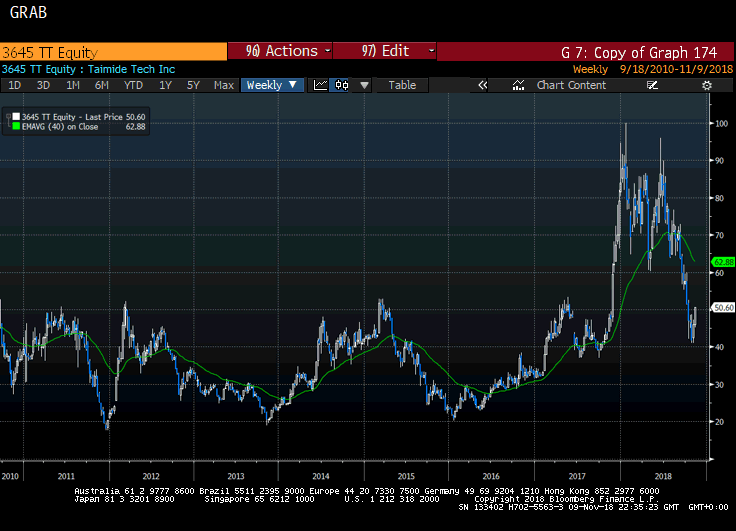Expand the Actions menu dropdown

pos(282,51)
